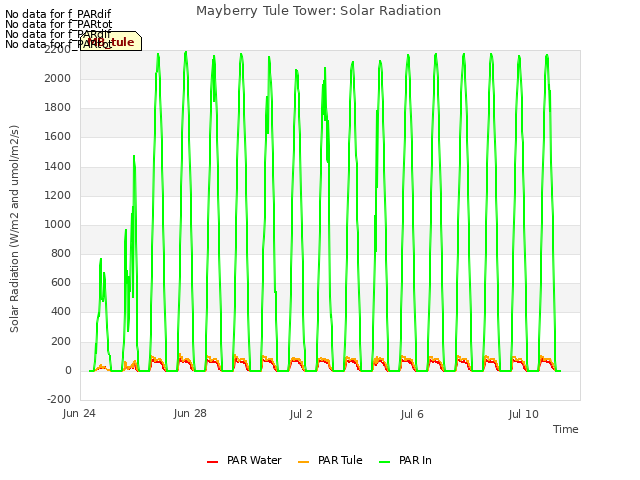Click the Jul 6 x-axis tick label
The width and height of the screenshot is (640, 480).
click(x=412, y=414)
